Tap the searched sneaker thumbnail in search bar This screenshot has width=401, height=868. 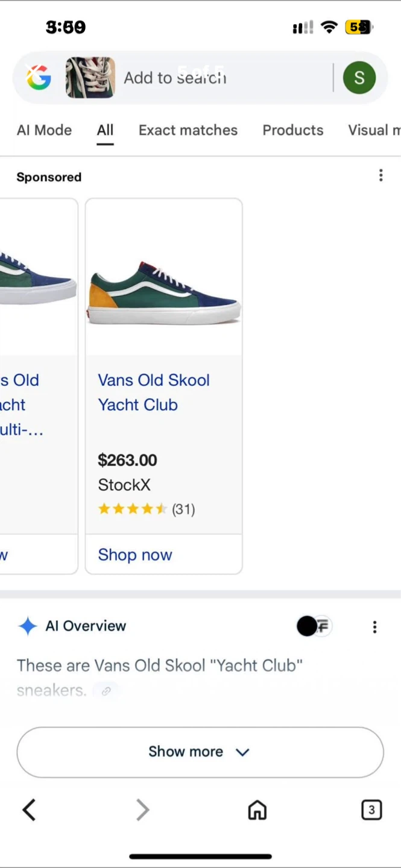coord(90,78)
